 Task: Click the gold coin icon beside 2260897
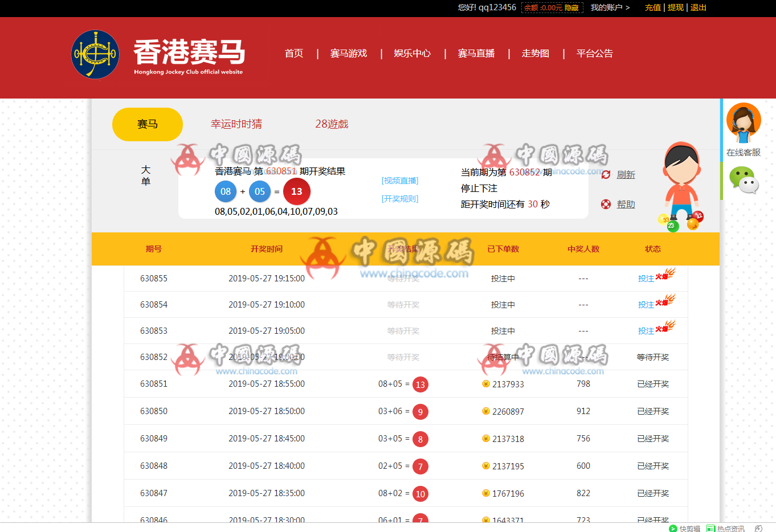point(486,411)
